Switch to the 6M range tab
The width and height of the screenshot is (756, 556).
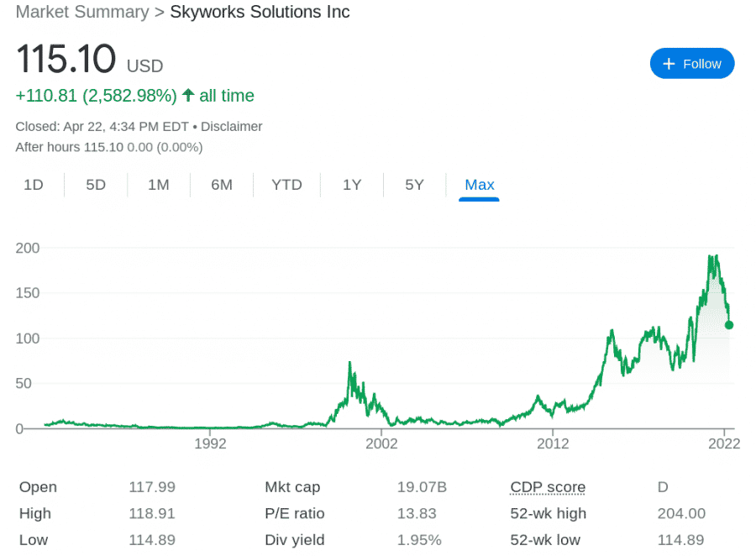222,185
